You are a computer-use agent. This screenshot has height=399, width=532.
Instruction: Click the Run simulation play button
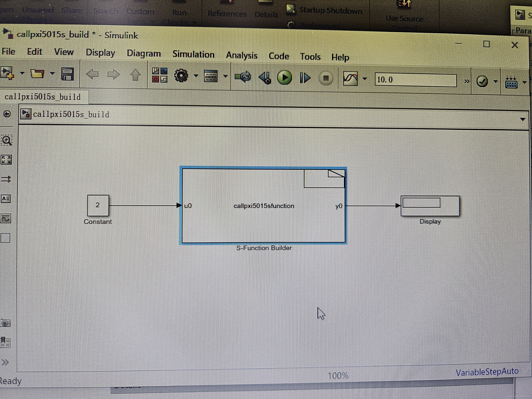[x=284, y=78]
